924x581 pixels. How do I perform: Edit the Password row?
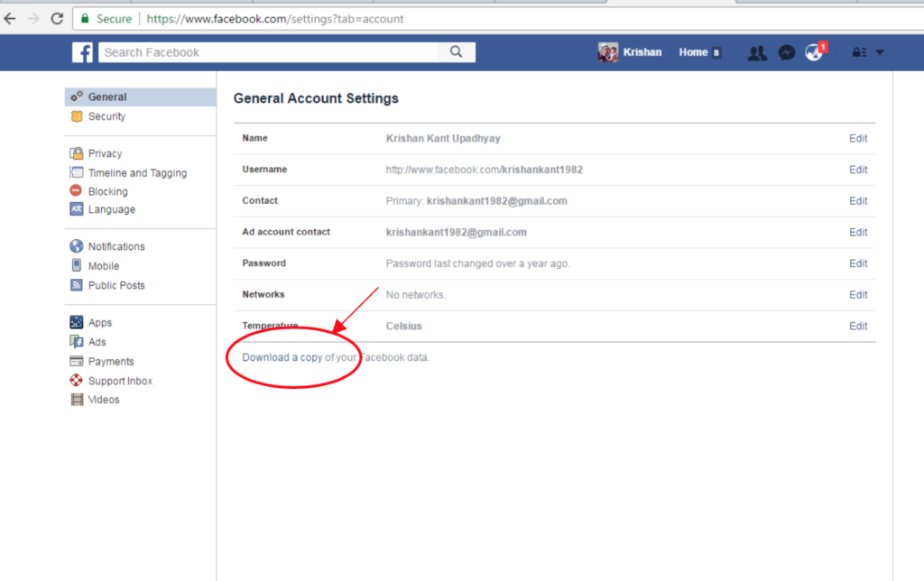[858, 263]
